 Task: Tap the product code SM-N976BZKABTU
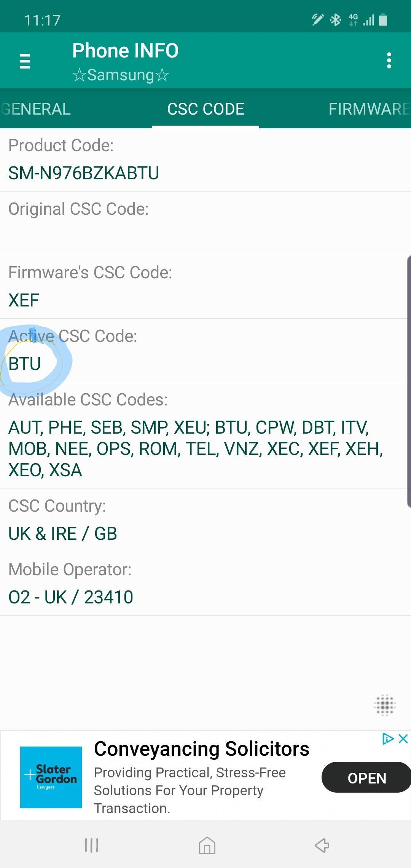pos(84,173)
